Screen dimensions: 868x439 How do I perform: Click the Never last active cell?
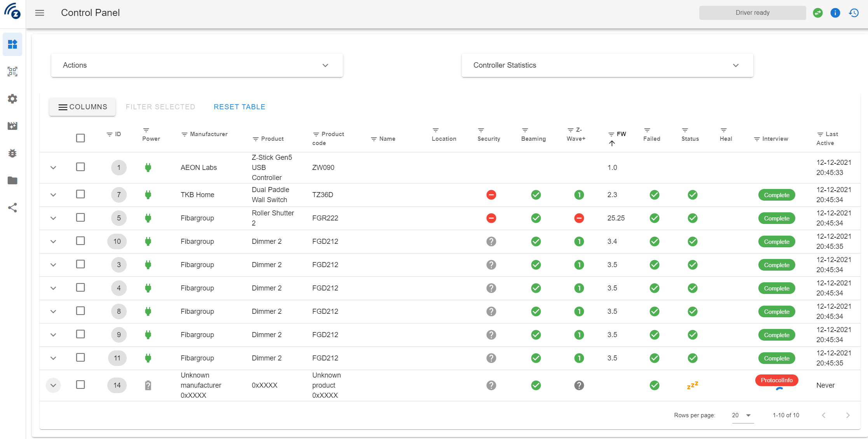825,385
